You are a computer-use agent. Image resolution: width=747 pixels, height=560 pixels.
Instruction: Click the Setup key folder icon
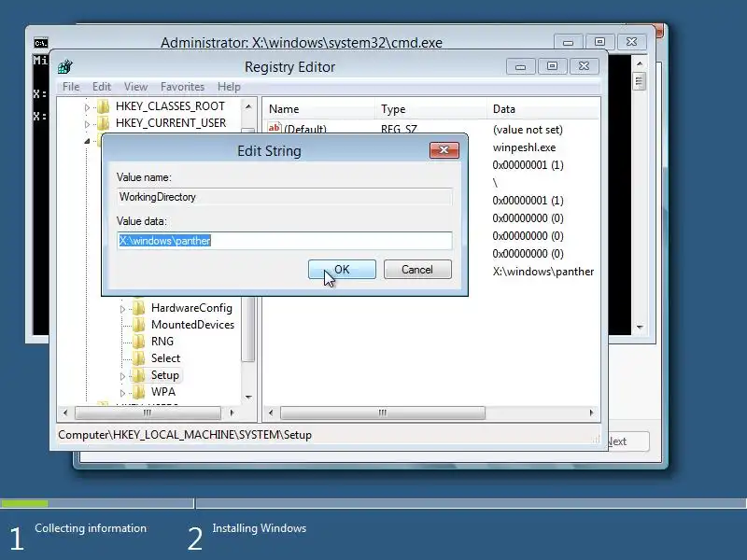coord(138,375)
